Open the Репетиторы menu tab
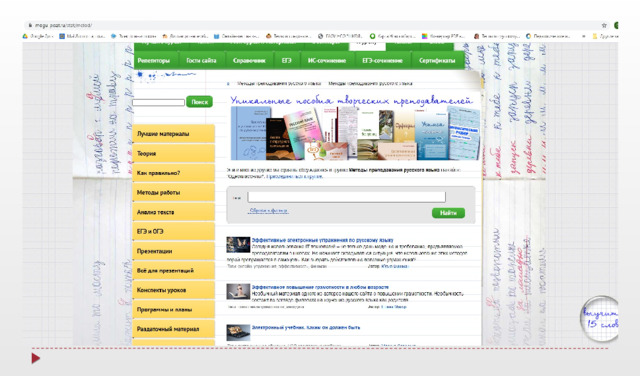 click(x=153, y=60)
